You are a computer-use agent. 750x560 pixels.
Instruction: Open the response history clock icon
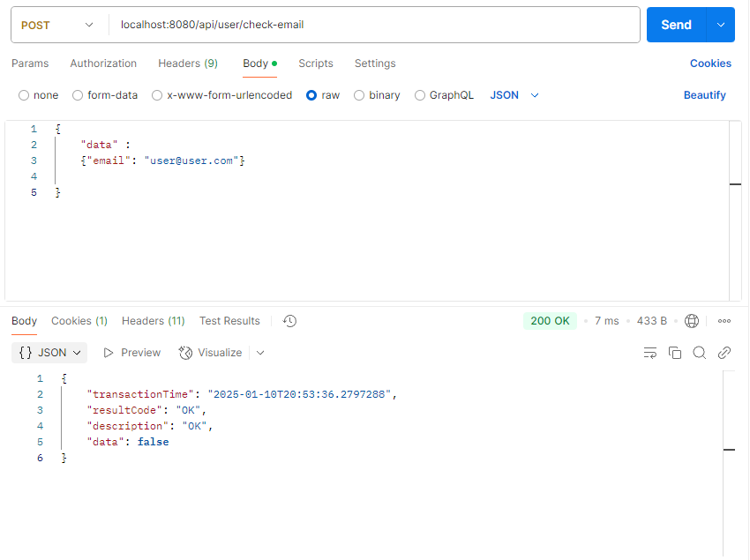tap(289, 321)
